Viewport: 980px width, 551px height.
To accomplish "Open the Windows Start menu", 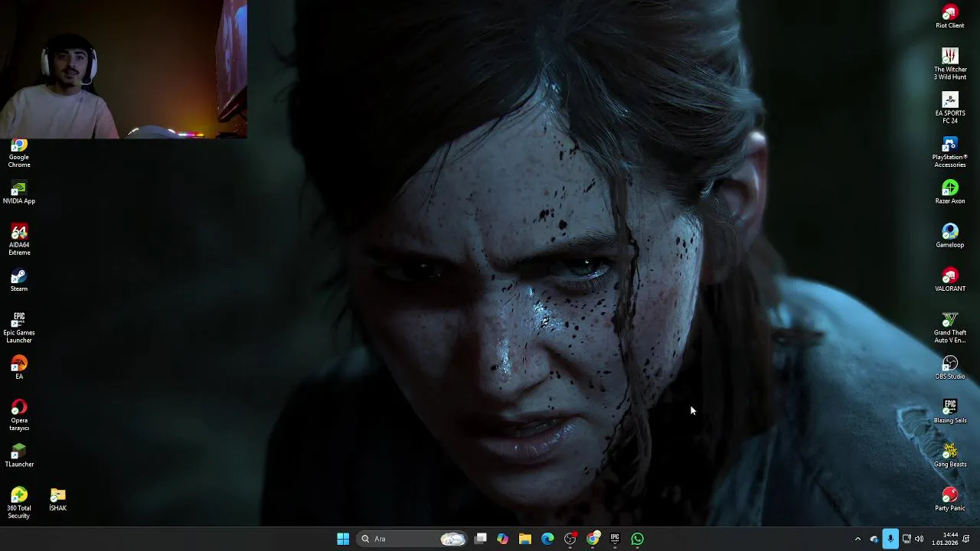I will click(x=343, y=539).
